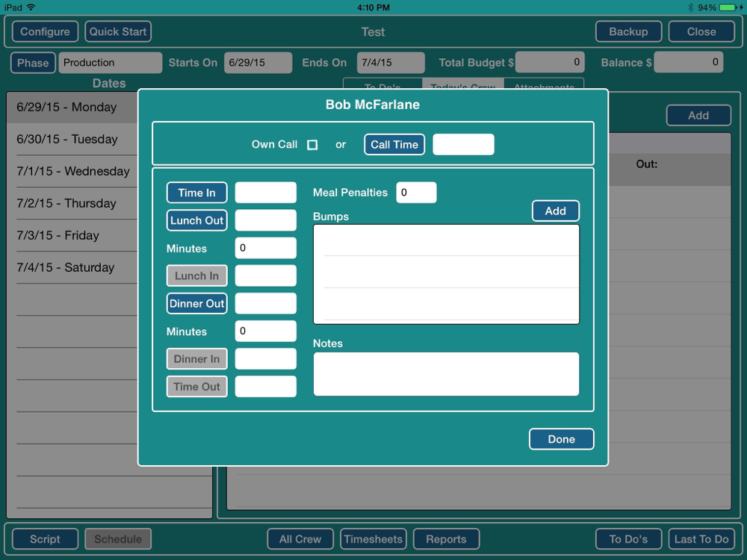Open the Configure settings
This screenshot has height=560, width=747.
point(45,32)
